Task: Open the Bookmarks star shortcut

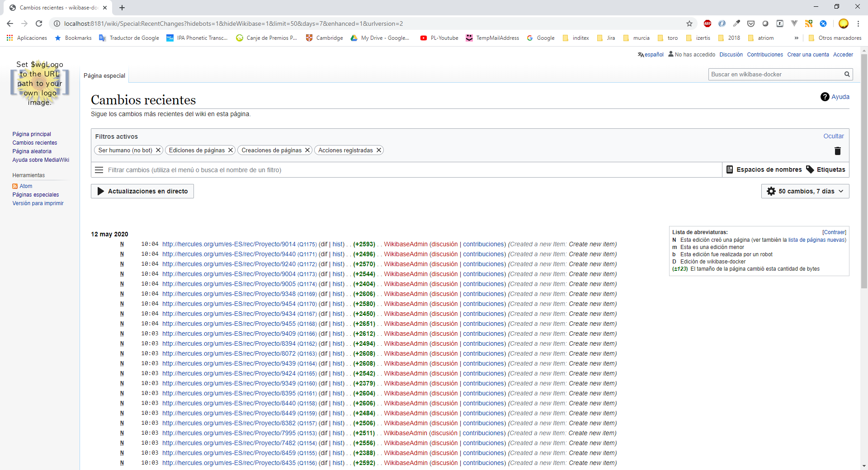Action: pyautogui.click(x=73, y=38)
